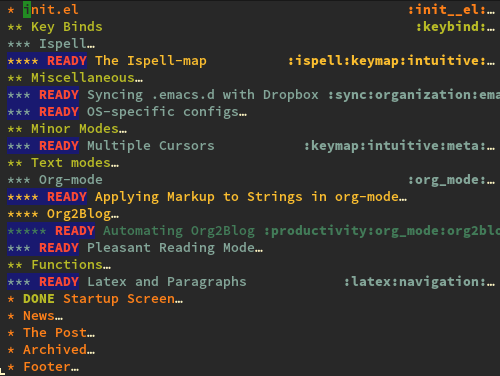Viewport: 500px width, 376px height.
Task: Click READY keyword on Multiple Cursors
Action: pyautogui.click(x=59, y=146)
